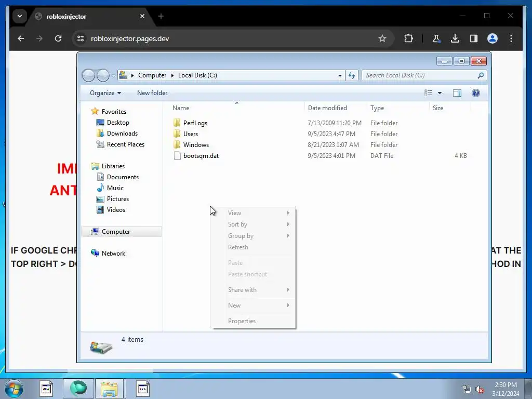This screenshot has width=532, height=399.
Task: Select Favorites in navigation pane
Action: coord(114,112)
